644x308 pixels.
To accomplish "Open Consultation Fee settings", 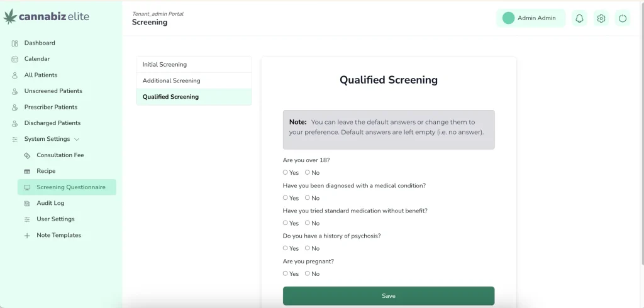I will point(60,155).
